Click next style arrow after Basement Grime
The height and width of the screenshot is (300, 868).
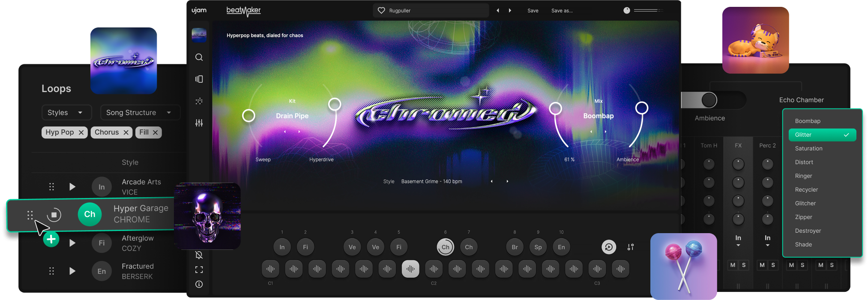click(x=507, y=181)
